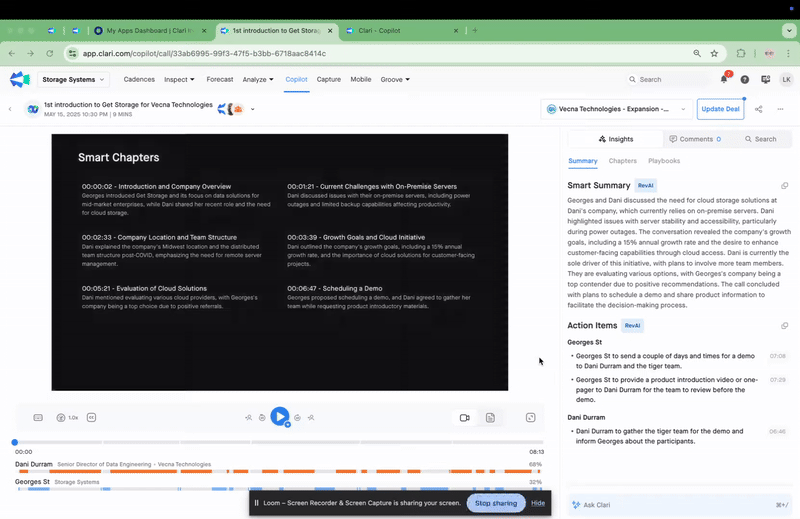Open Cadences in the nav bar

pos(139,80)
